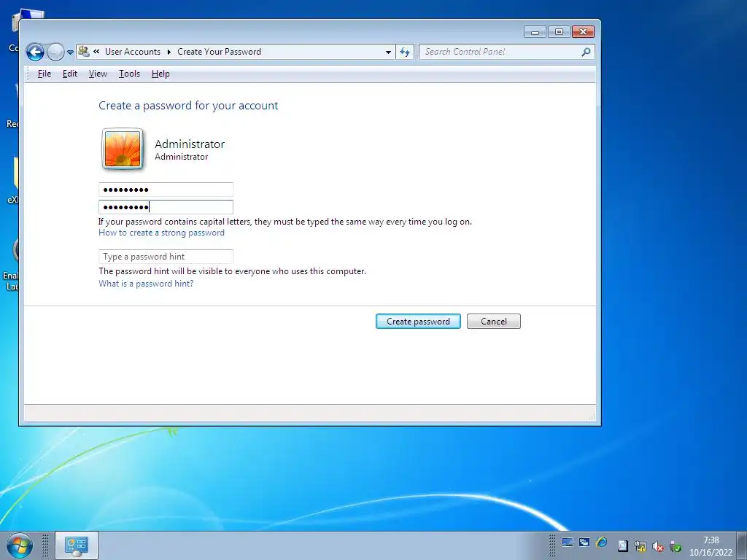Open How to create a strong password
747x560 pixels.
[161, 233]
